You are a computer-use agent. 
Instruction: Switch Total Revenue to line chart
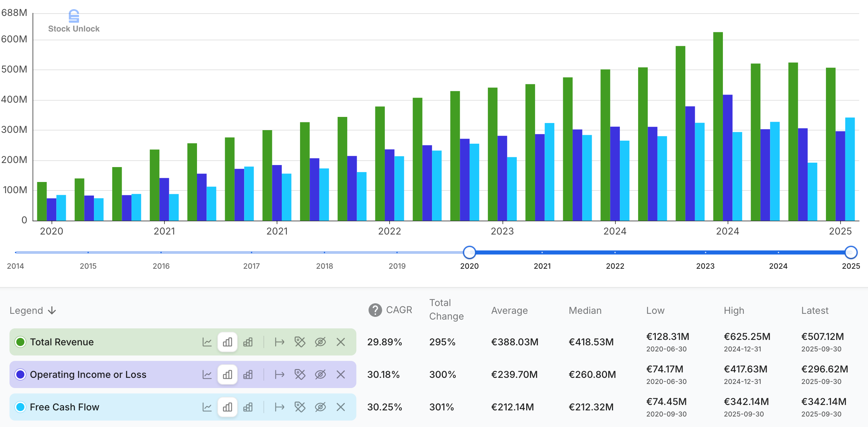tap(207, 342)
